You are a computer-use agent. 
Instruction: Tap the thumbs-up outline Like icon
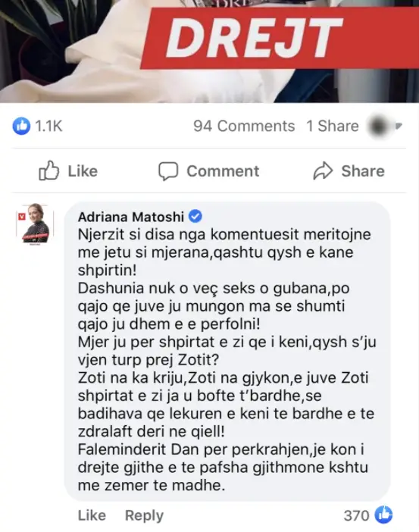click(x=48, y=171)
